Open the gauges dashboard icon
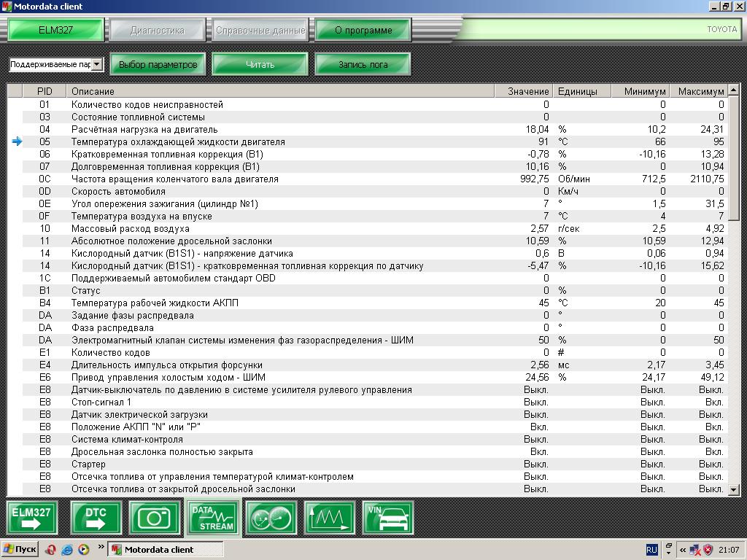Viewport: 747px width, 560px height. pos(271,518)
